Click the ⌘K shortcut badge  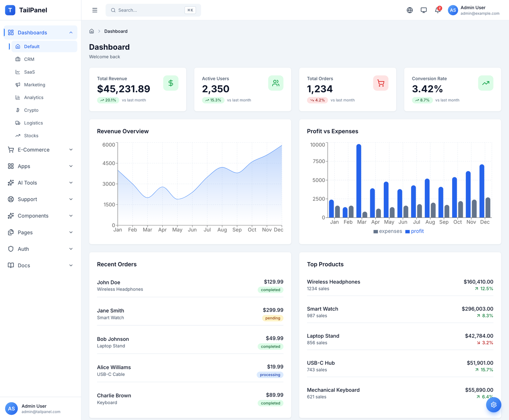[190, 10]
